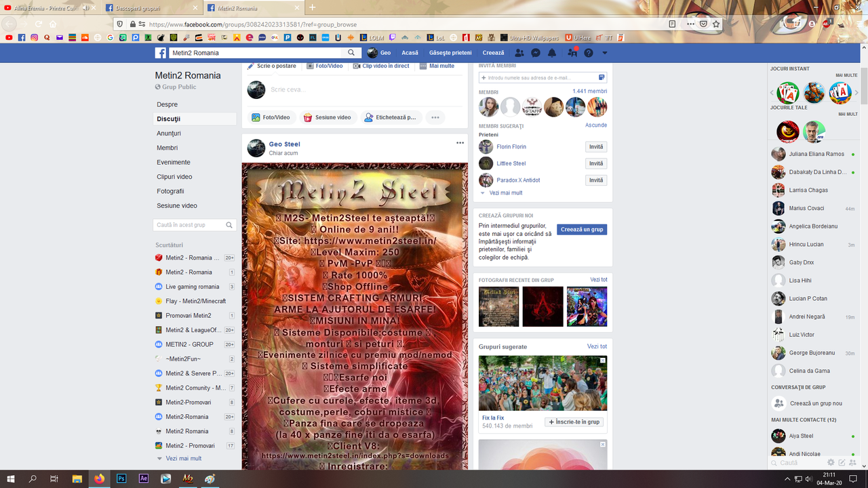Viewport: 868px width, 488px height.
Task: Click the Facebook logo in the blue header
Action: click(161, 53)
